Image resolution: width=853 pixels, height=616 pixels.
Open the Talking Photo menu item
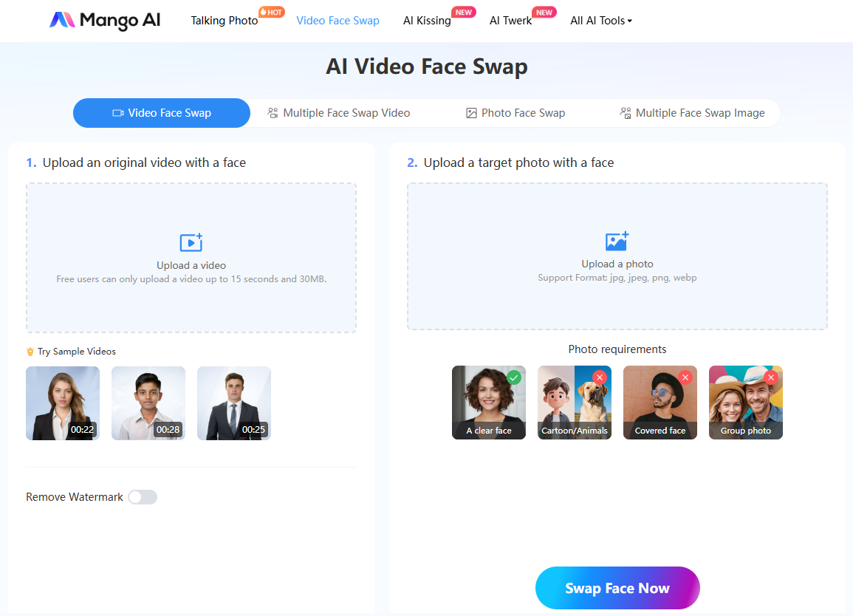pos(225,21)
